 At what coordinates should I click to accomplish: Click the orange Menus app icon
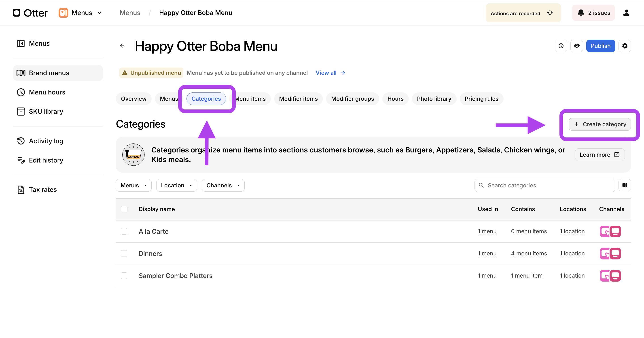point(63,13)
